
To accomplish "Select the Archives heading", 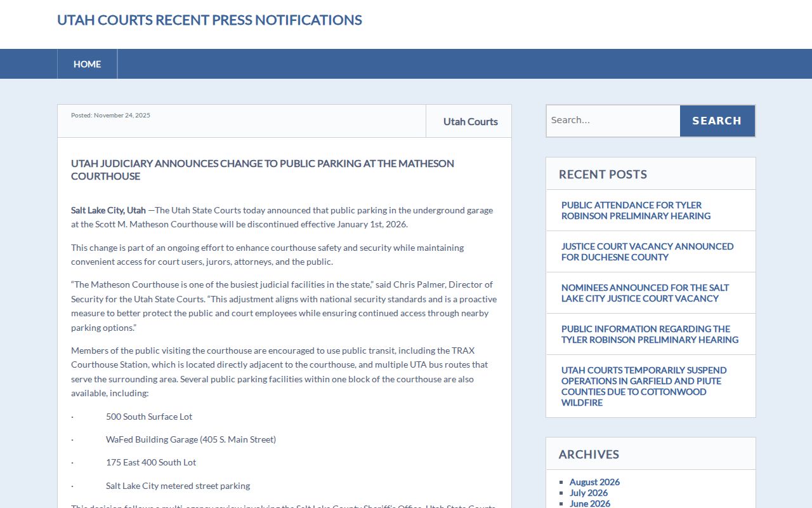I will (x=589, y=454).
